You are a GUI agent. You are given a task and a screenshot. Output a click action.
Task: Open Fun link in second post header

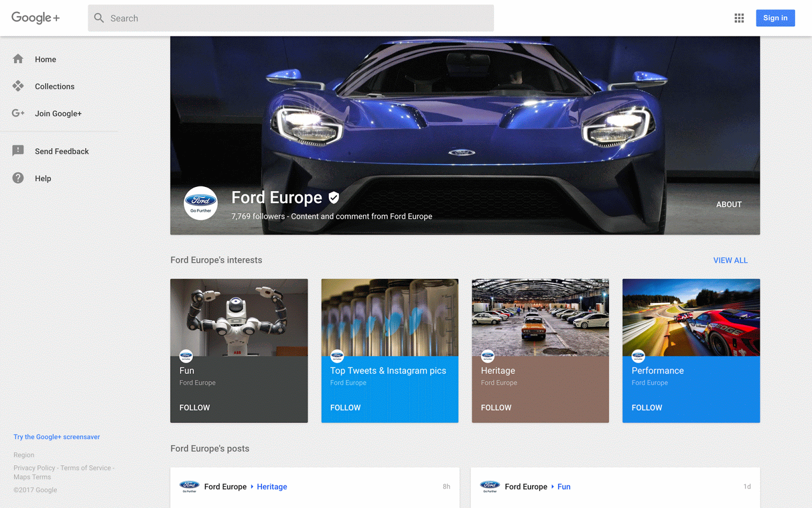tap(564, 487)
